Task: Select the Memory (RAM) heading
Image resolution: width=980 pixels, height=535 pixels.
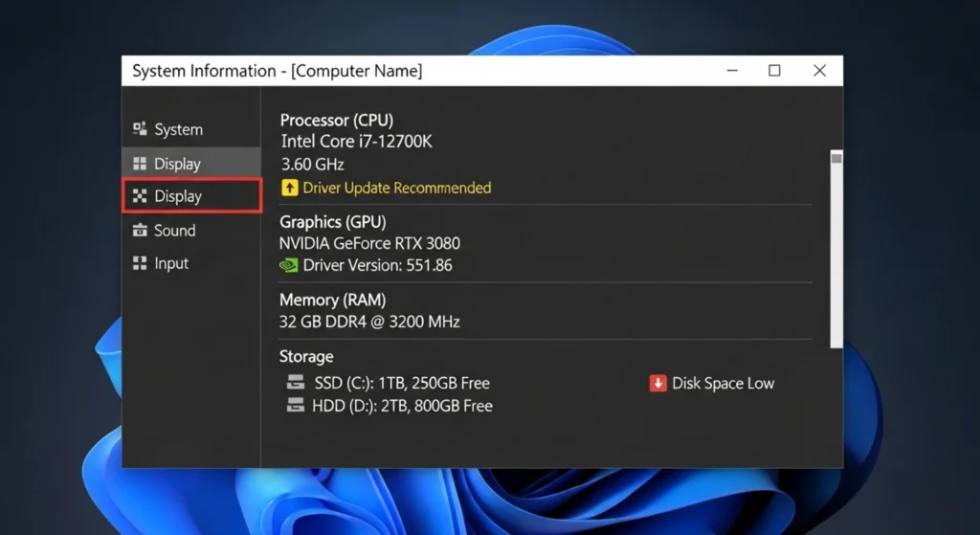Action: (x=332, y=300)
